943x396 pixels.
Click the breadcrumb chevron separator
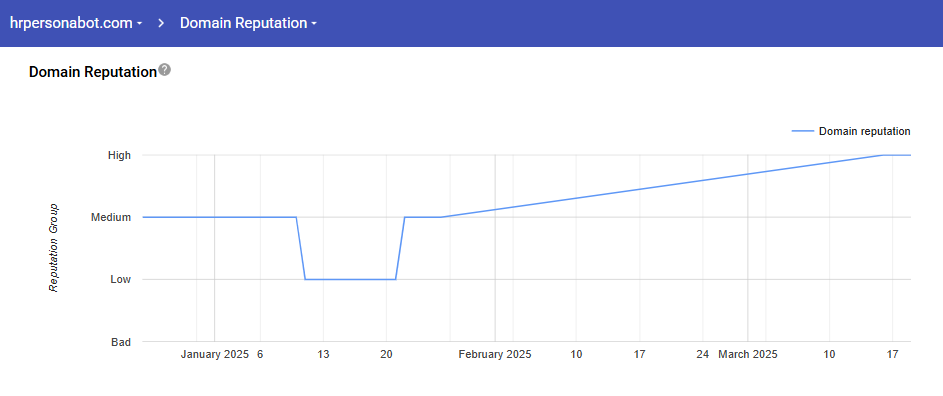[161, 23]
